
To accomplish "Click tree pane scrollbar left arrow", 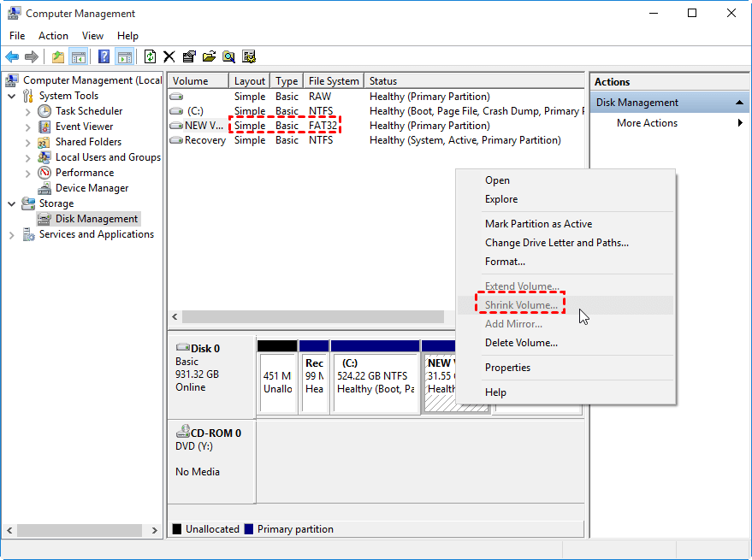I will (x=9, y=530).
